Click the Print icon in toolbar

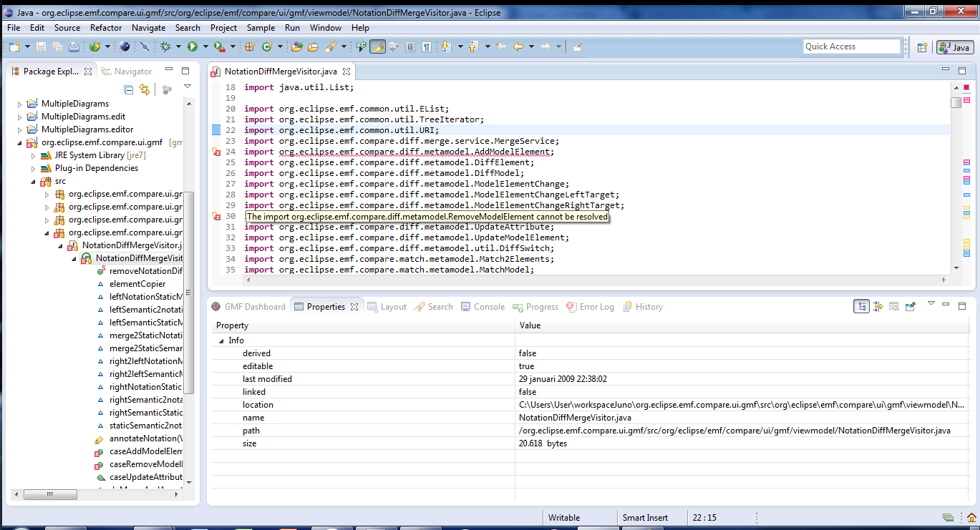click(x=74, y=46)
